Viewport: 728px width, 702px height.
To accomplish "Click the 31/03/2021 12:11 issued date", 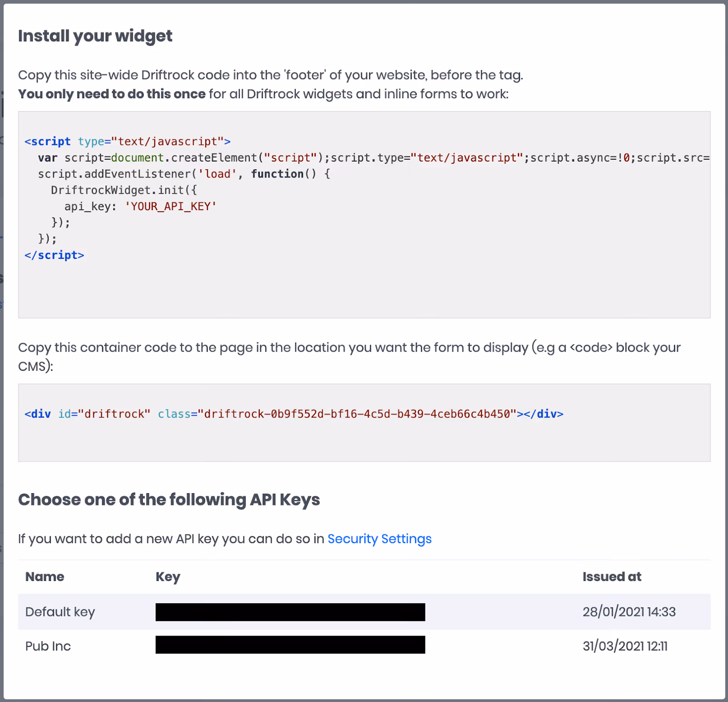I will pos(625,646).
